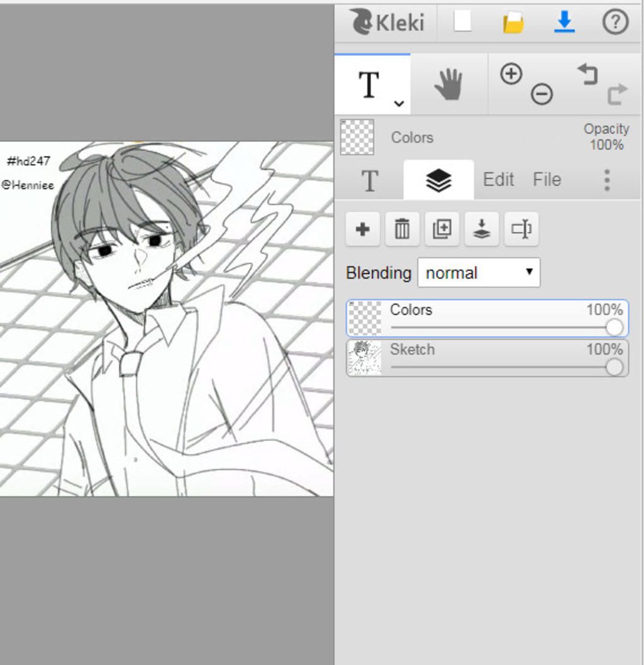The width and height of the screenshot is (644, 665).
Task: Open the File tab
Action: [547, 179]
